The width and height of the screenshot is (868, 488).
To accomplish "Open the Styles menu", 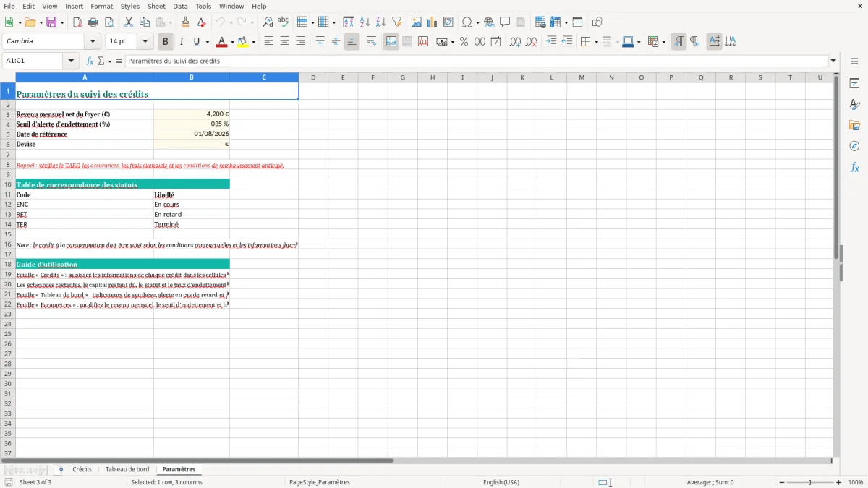I will coord(130,6).
